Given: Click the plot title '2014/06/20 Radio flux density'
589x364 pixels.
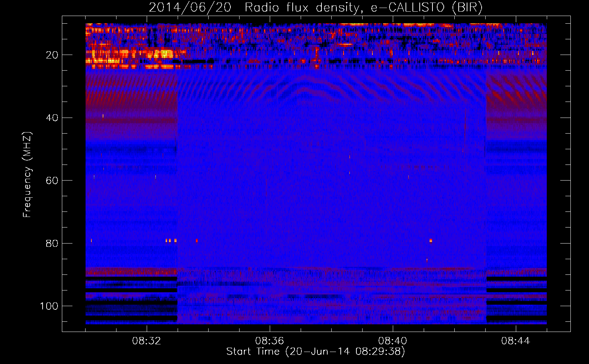Looking at the screenshot, I should (316, 7).
